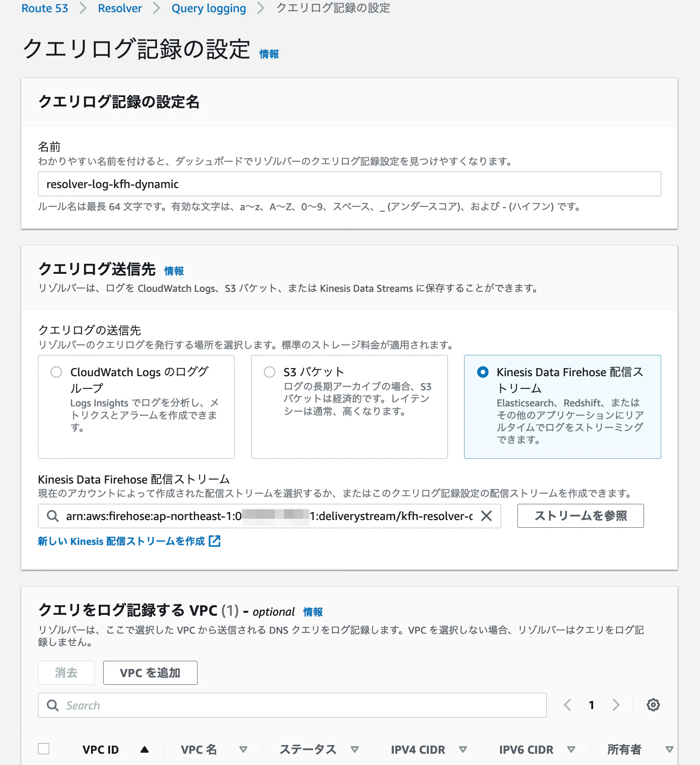Select page 1 in the pagination
Screen dimensions: 700x765
pyautogui.click(x=591, y=705)
